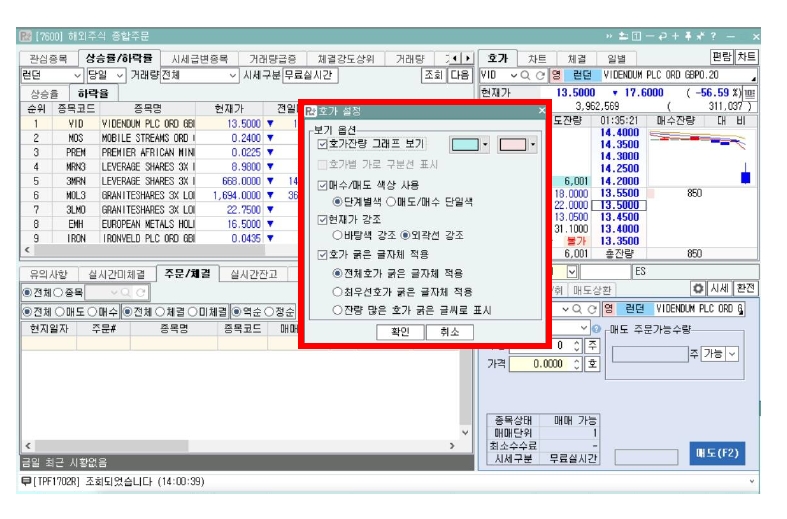The image size is (787, 519).
Task: Click the R logo in the 호가 설정 title bar
Action: click(311, 111)
